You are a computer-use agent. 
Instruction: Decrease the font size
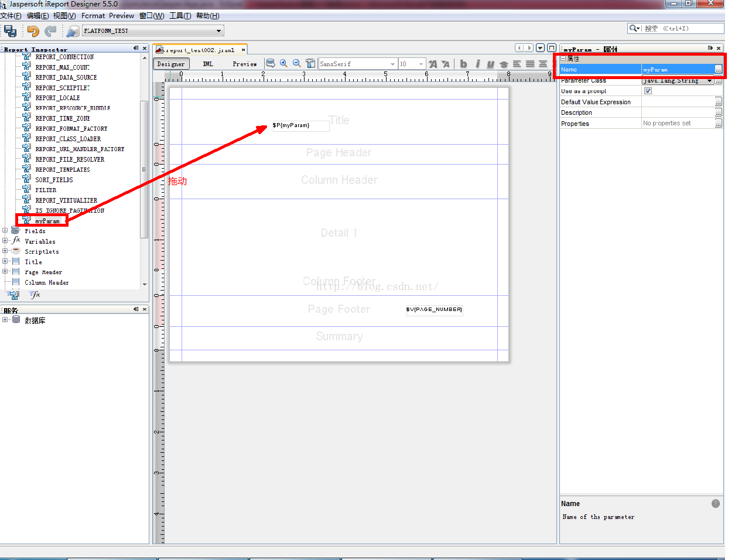446,64
